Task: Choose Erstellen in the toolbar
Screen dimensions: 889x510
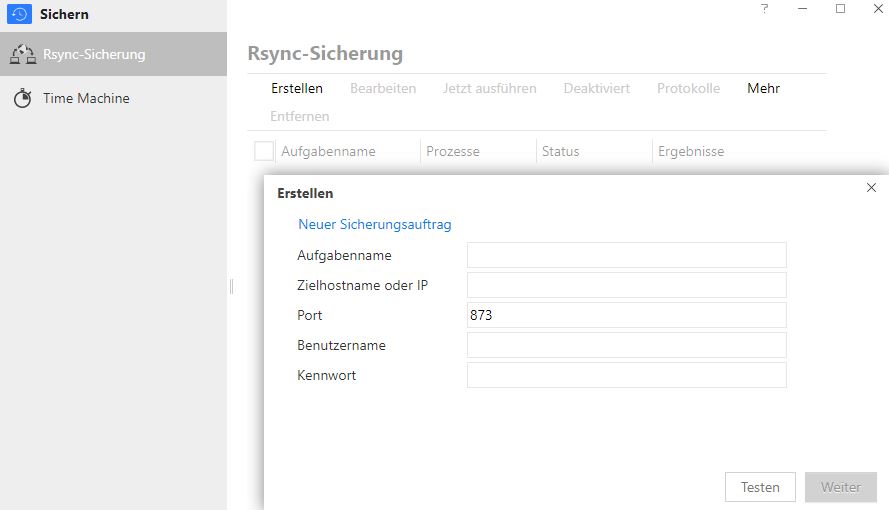Action: tap(297, 88)
